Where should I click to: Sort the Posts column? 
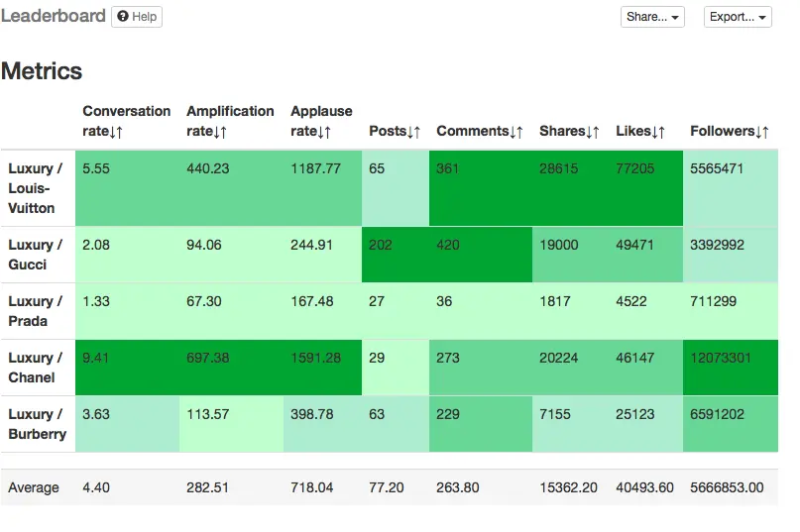[413, 132]
